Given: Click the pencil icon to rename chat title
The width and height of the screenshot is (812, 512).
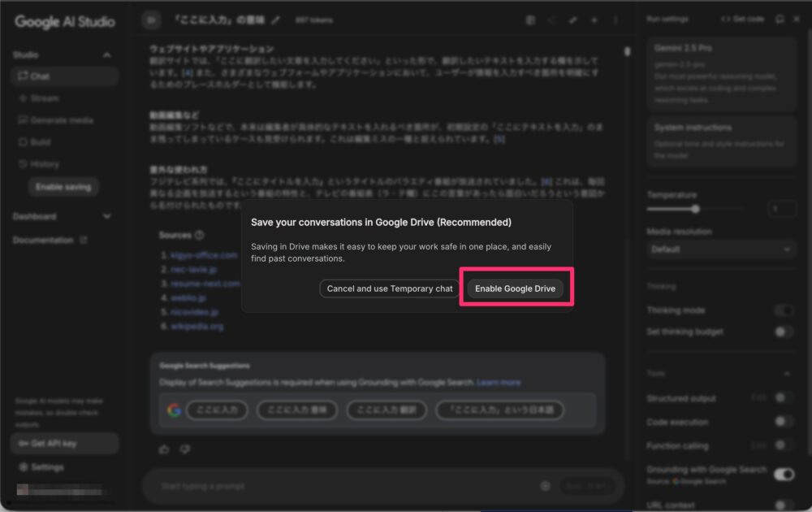Looking at the screenshot, I should (275, 20).
